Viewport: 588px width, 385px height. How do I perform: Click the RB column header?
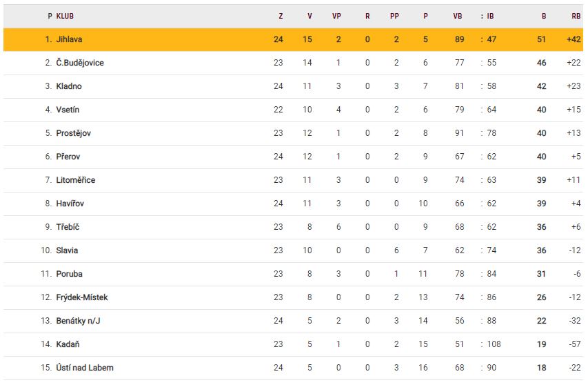576,16
